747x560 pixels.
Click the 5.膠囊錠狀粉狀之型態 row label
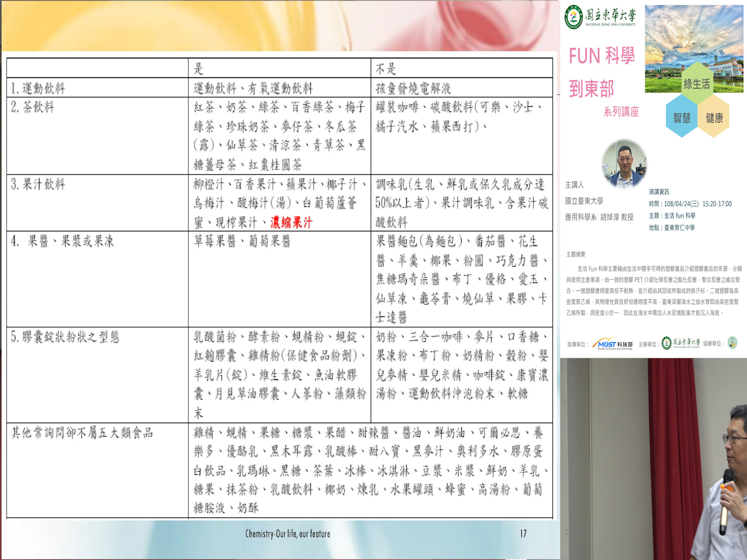click(65, 337)
